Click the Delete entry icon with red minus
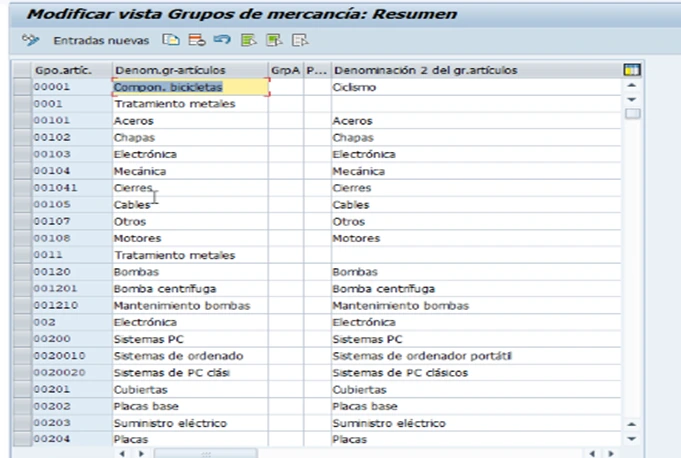 [196, 40]
